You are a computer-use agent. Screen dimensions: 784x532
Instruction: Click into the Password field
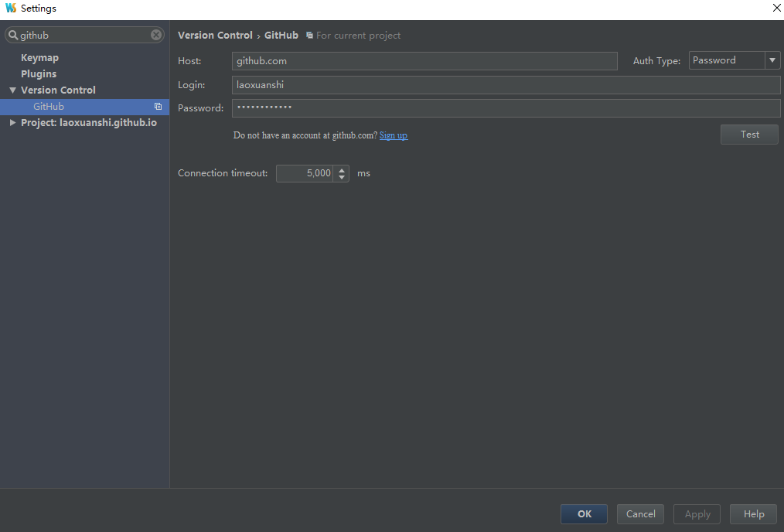(x=506, y=108)
